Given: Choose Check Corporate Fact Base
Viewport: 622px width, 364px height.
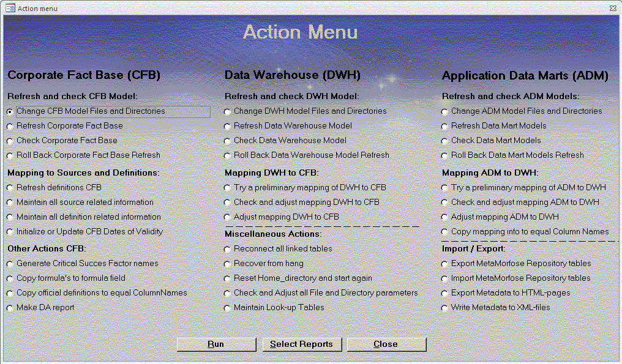Looking at the screenshot, I should 10,141.
